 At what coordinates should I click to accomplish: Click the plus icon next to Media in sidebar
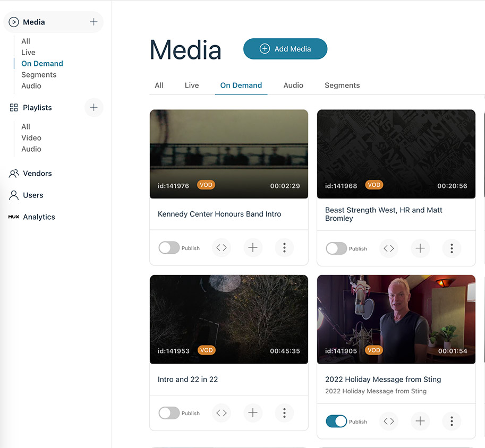(x=93, y=22)
